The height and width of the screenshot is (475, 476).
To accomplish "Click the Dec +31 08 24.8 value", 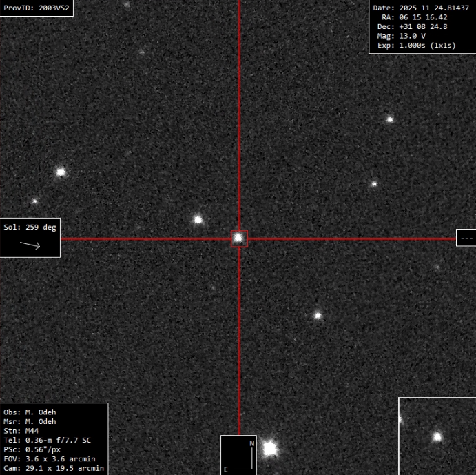I will [x=412, y=26].
